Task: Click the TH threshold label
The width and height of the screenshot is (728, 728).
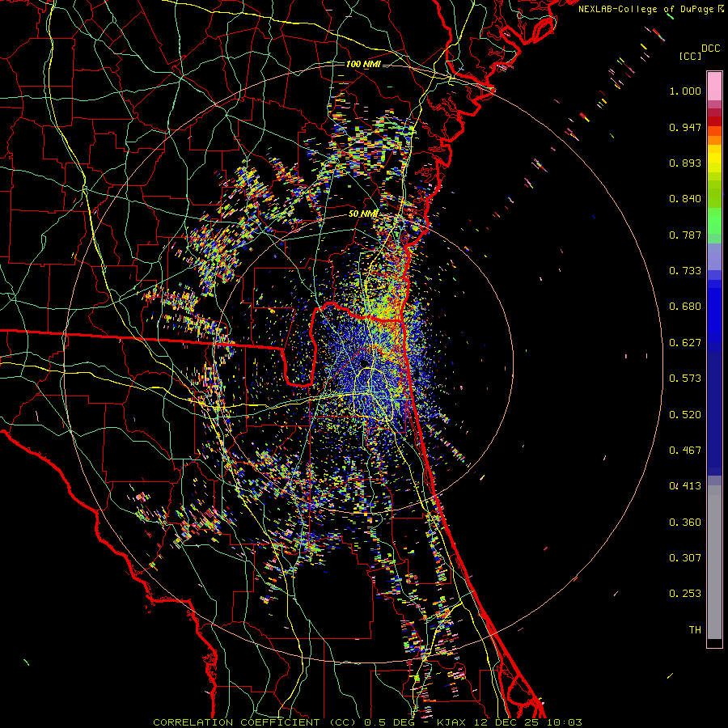Action: point(695,630)
